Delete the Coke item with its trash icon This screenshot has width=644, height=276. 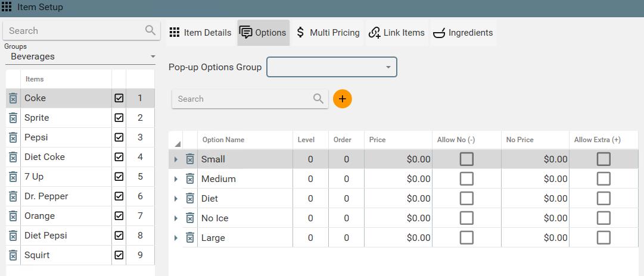(13, 98)
